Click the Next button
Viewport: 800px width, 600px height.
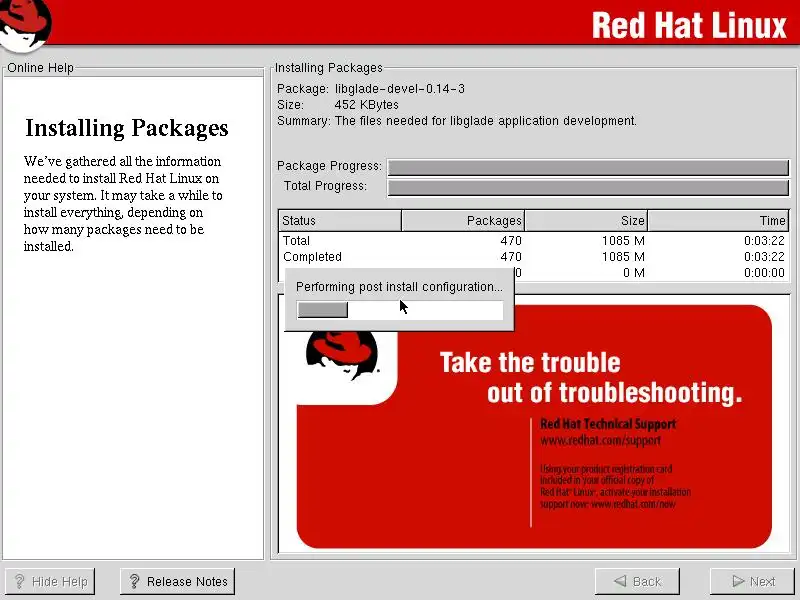(x=753, y=581)
